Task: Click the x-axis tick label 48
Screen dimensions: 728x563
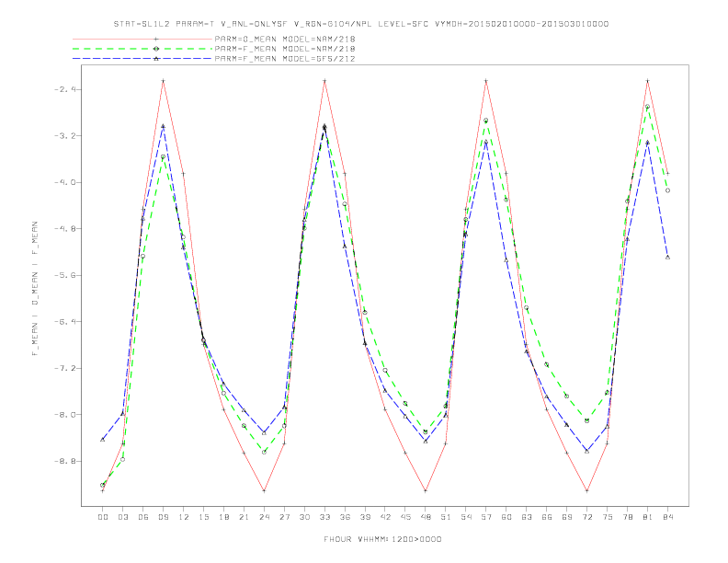Action: pos(426,517)
